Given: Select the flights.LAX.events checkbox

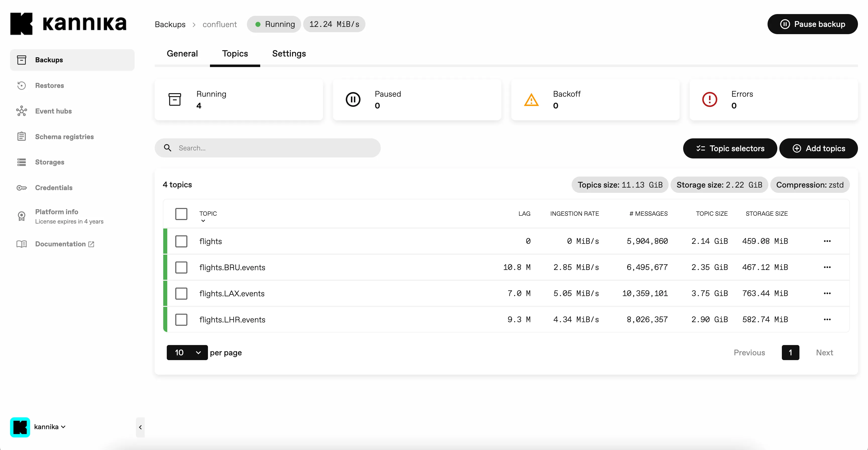Looking at the screenshot, I should coord(181,293).
